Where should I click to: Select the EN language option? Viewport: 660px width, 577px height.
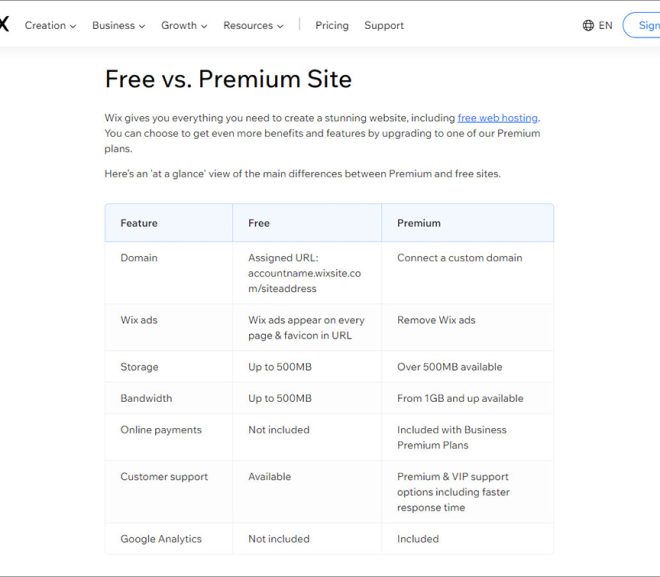pyautogui.click(x=605, y=25)
